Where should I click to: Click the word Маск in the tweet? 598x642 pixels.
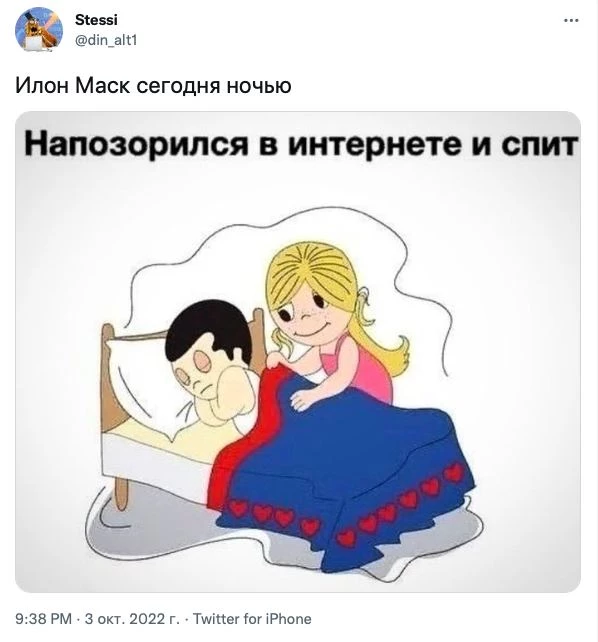click(x=103, y=86)
